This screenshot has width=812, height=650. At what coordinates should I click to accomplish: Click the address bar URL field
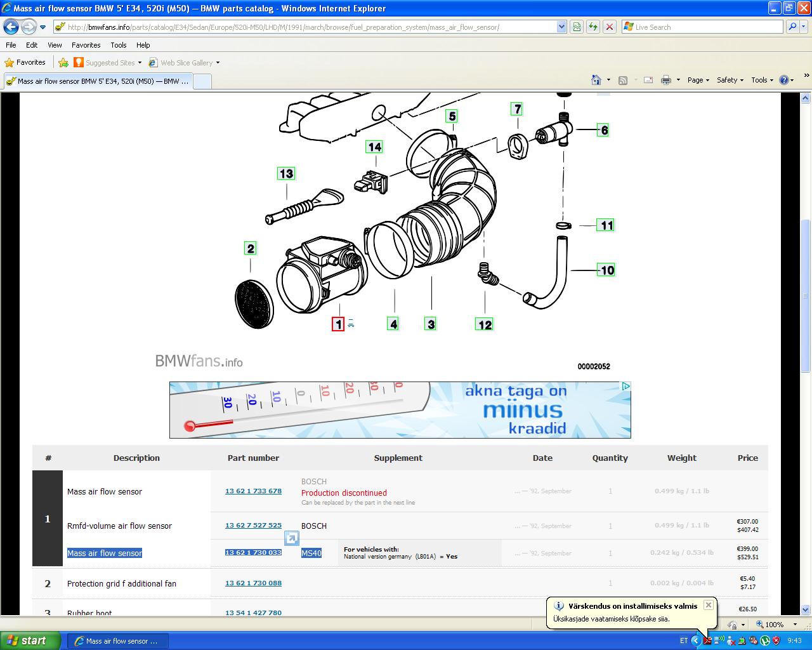(304, 27)
